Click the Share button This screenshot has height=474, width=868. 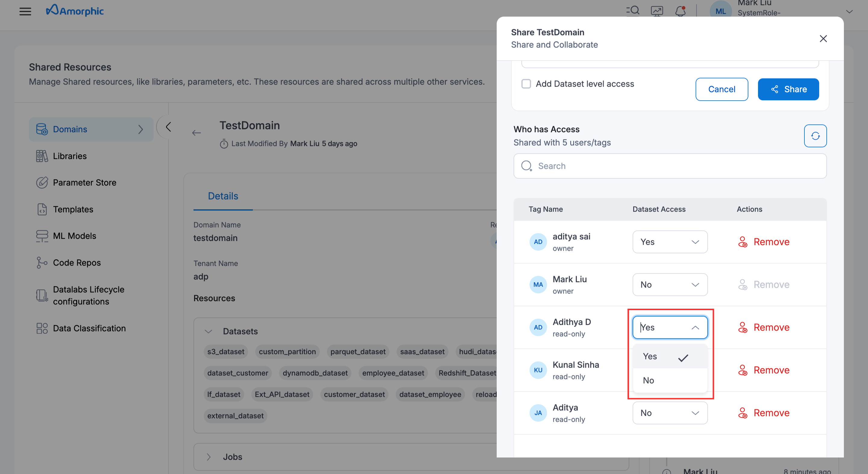click(788, 89)
